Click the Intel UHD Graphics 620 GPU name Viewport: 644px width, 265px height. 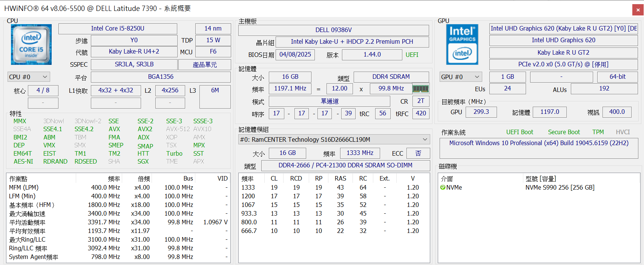click(x=563, y=40)
